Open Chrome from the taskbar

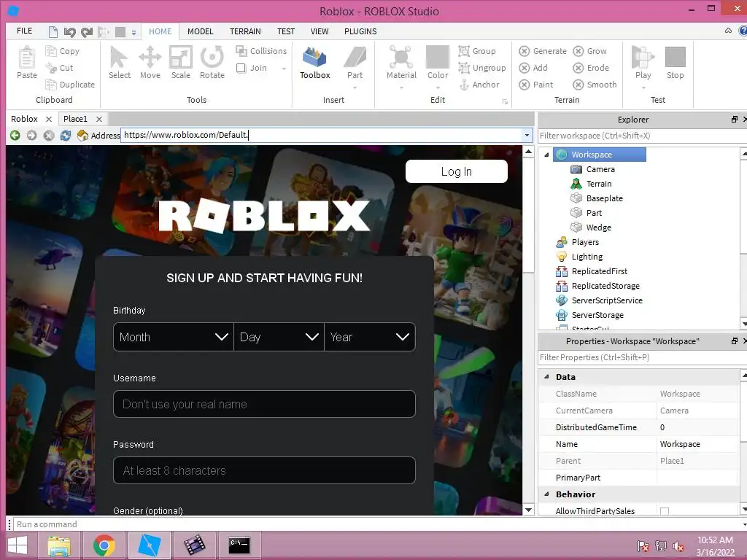pos(104,545)
